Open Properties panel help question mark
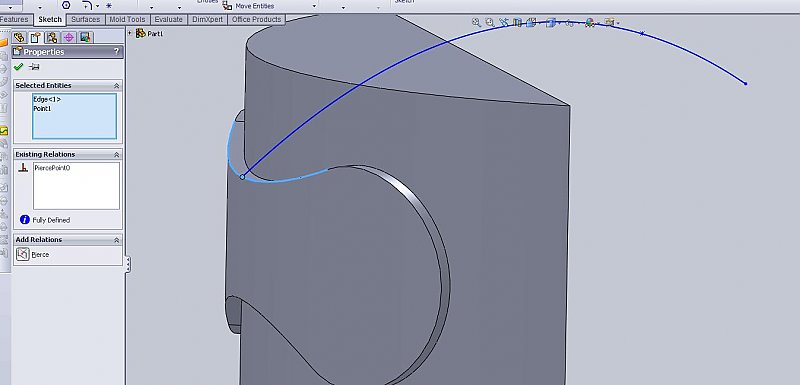The height and width of the screenshot is (385, 800). [116, 52]
